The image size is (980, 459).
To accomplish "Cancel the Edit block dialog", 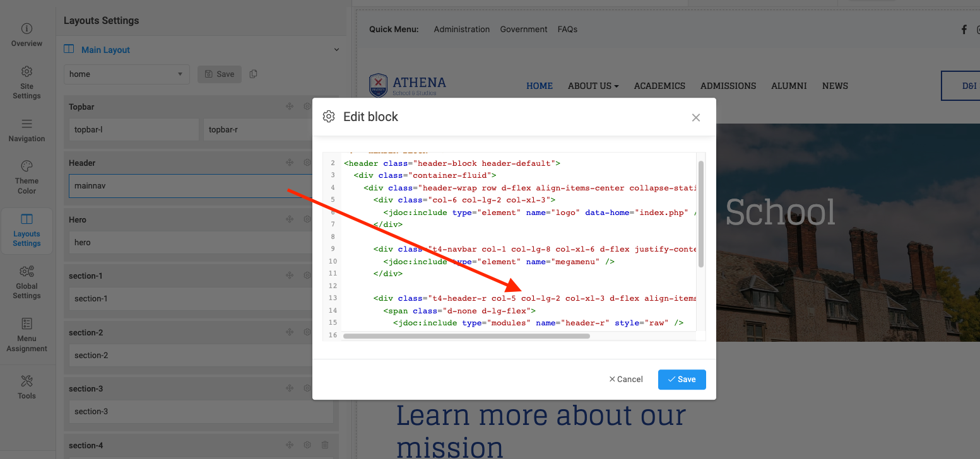I will [x=626, y=380].
